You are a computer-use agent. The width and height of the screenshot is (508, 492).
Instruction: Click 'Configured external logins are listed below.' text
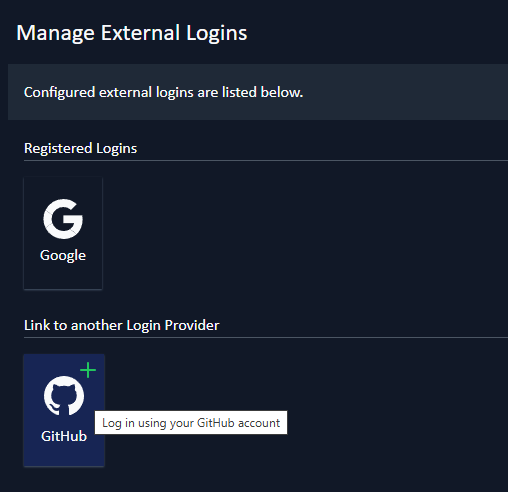[x=163, y=92]
